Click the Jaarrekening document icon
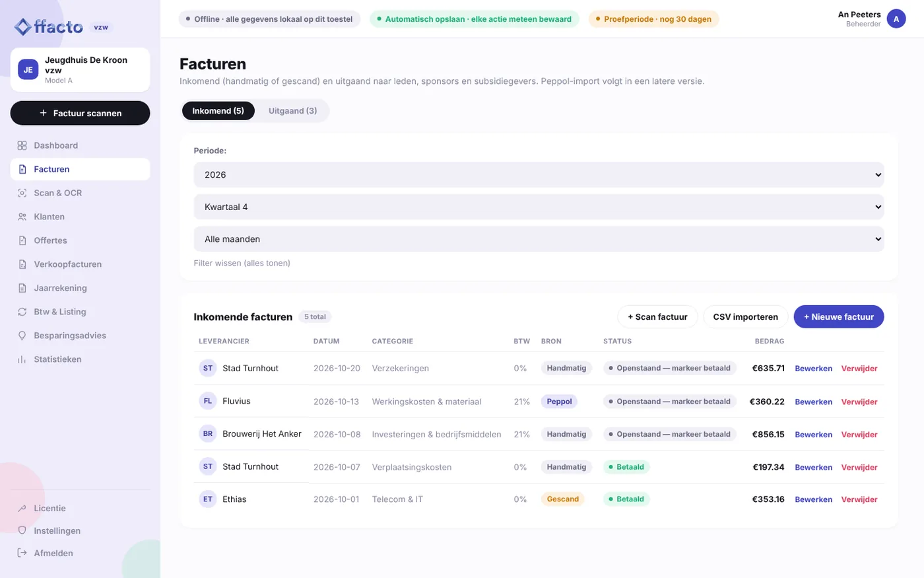Viewport: 924px width, 578px height. pyautogui.click(x=22, y=288)
